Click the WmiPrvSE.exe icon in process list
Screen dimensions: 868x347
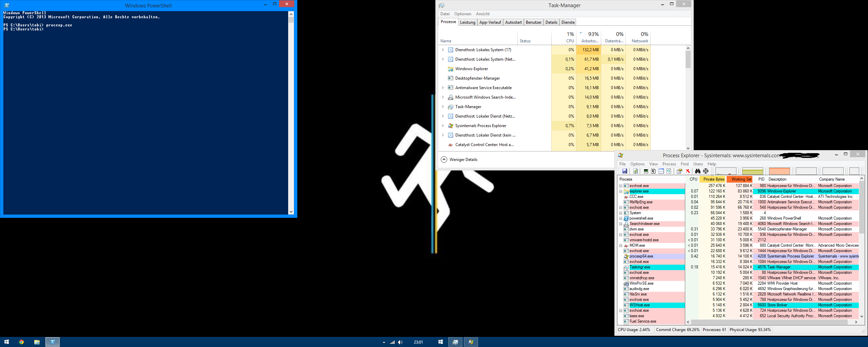click(626, 284)
